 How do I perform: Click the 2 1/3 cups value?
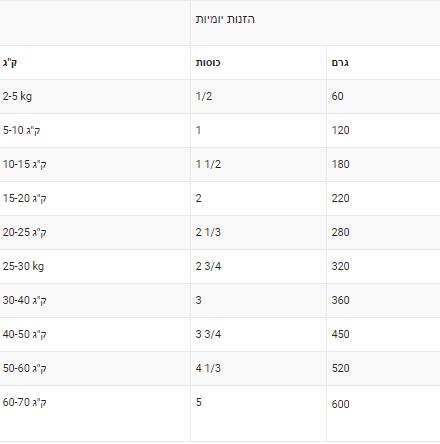208,232
